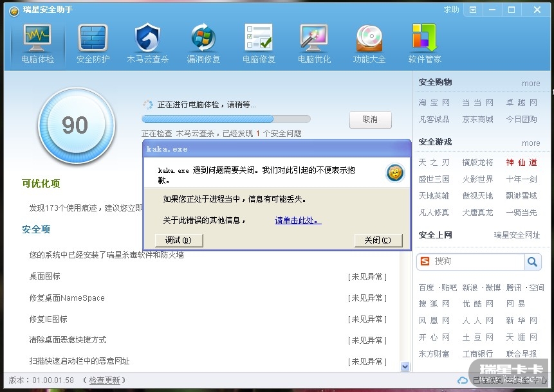Open the 电脑修复 checklist icon
This screenshot has width=554, height=392.
coord(259,37)
